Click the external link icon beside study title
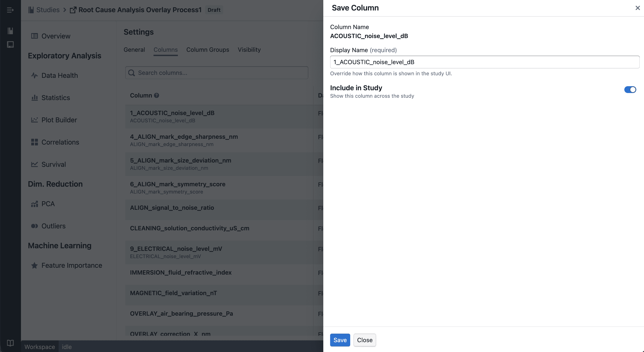Image resolution: width=644 pixels, height=352 pixels. 73,10
